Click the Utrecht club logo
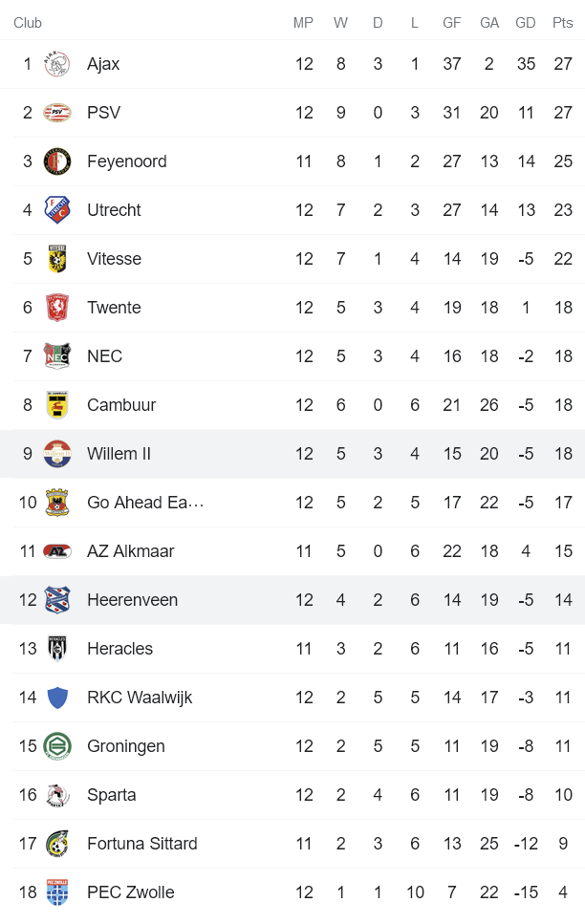Image resolution: width=585 pixels, height=924 pixels. [56, 210]
